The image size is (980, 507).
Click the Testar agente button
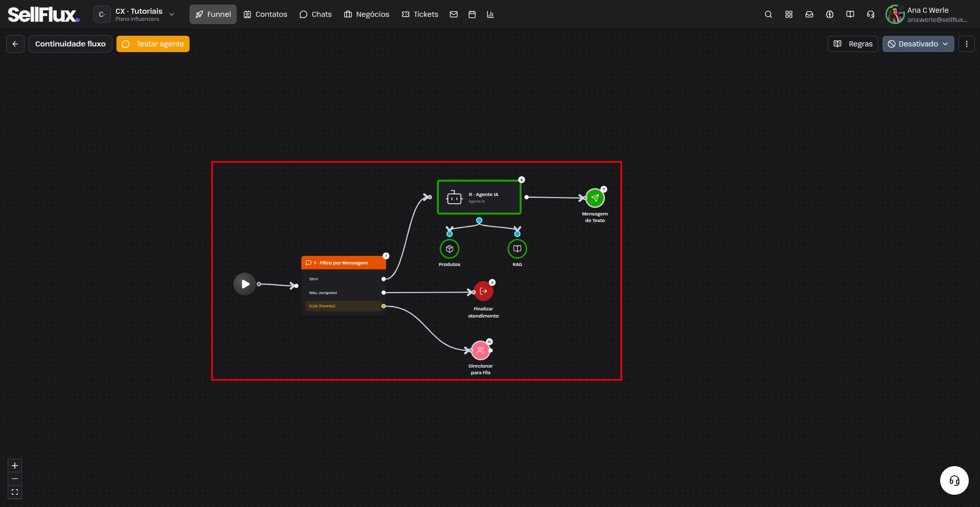[153, 44]
